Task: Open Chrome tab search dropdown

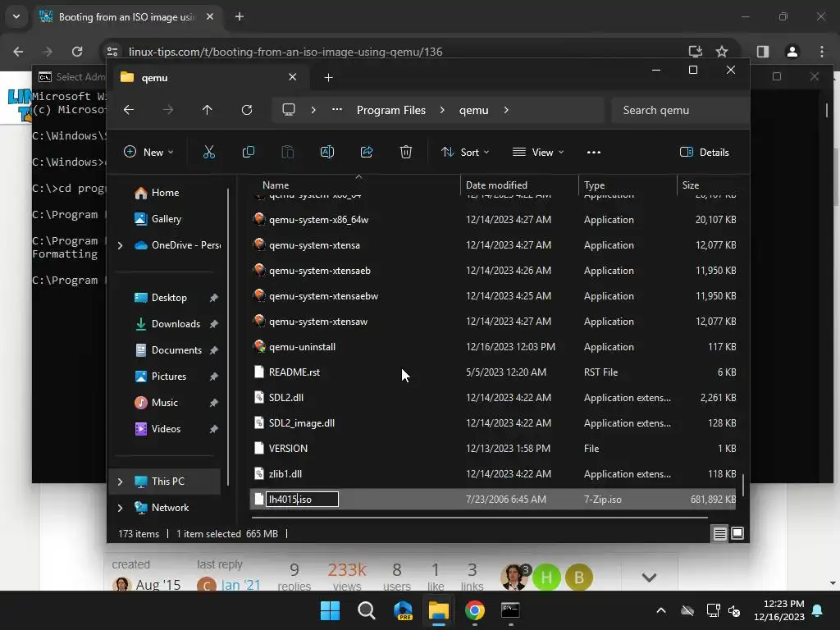Action: click(16, 16)
